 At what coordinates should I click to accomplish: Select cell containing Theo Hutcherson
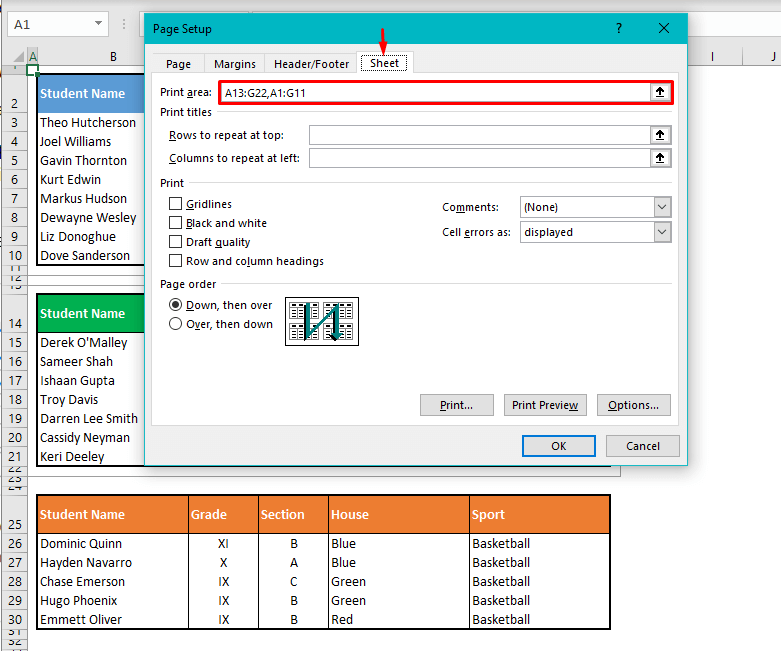coord(91,123)
